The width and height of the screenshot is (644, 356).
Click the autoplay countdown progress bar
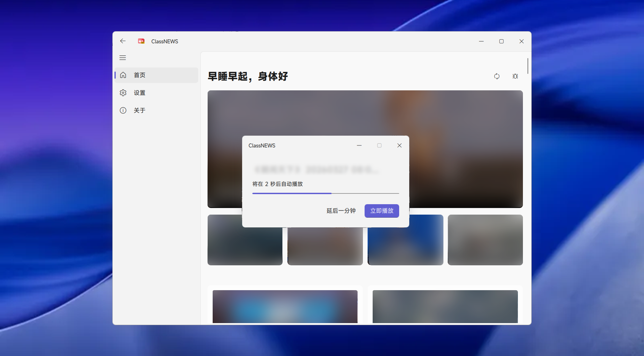(325, 193)
